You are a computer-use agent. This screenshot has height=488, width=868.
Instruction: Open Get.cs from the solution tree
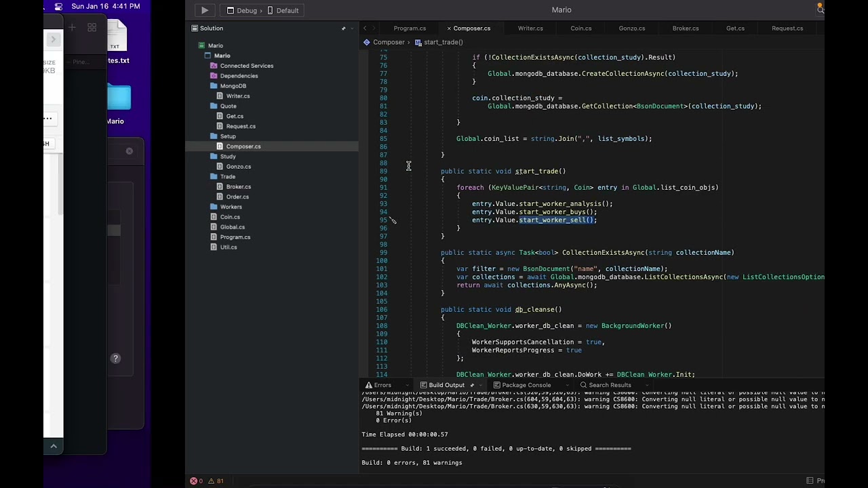pyautogui.click(x=230, y=116)
